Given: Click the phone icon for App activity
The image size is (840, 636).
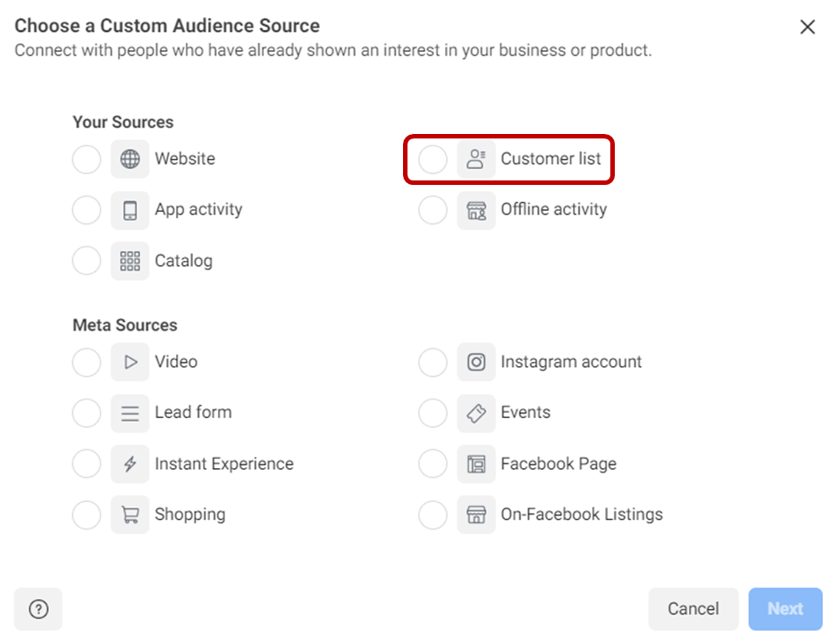Looking at the screenshot, I should (130, 211).
